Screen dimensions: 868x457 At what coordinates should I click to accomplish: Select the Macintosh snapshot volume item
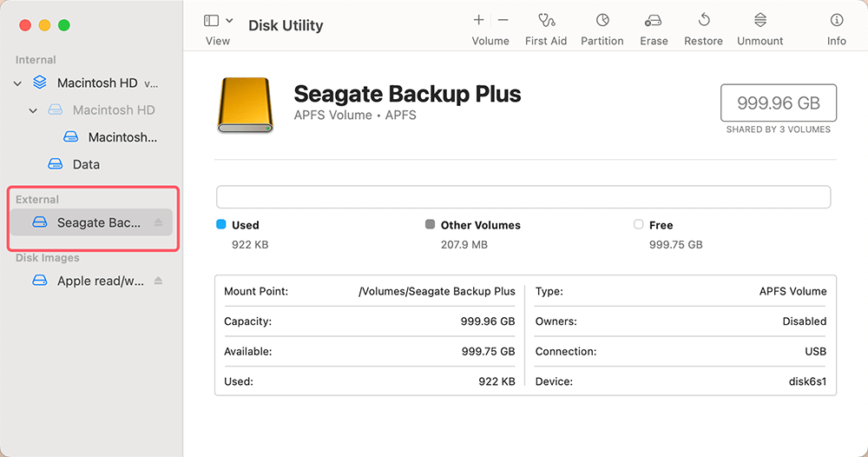point(122,137)
